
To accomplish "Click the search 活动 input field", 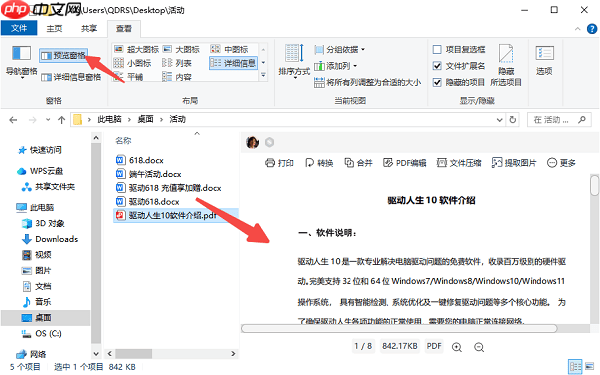I will coord(559,120).
